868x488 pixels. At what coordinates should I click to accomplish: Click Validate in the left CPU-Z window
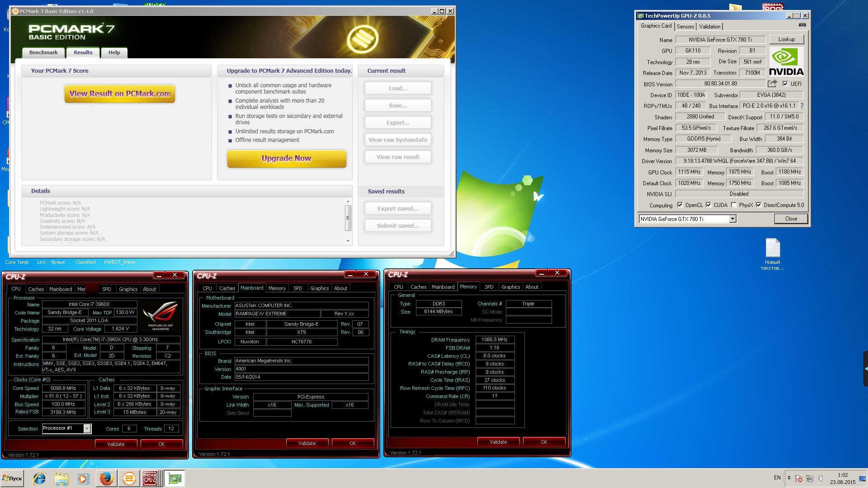pyautogui.click(x=116, y=444)
